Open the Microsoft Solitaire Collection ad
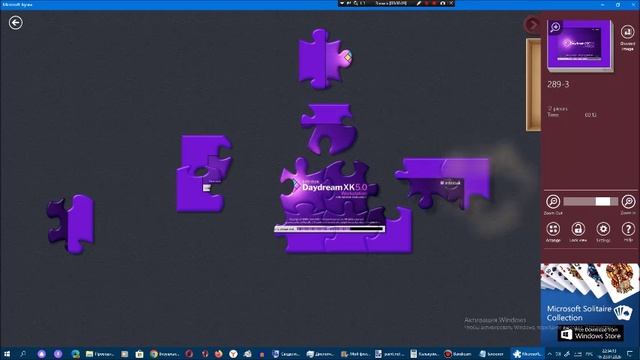Viewport: 640px width, 360px height. click(x=590, y=304)
